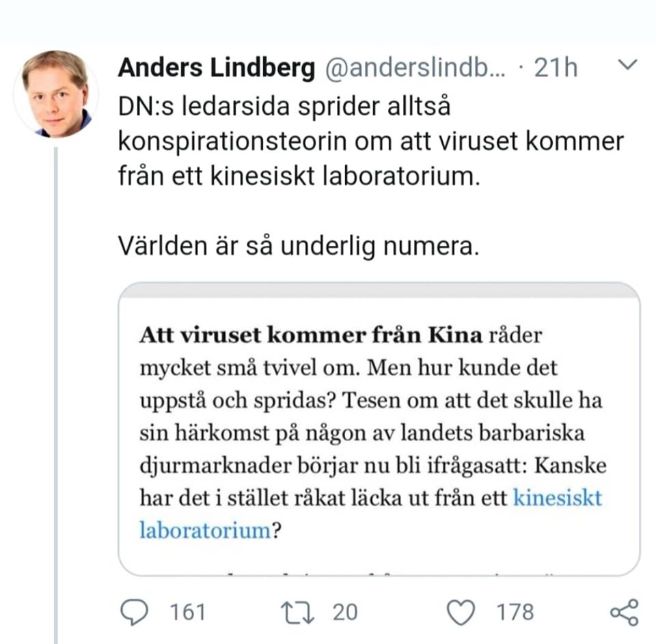
Task: Click the sentence "Världen är så underlig numera."
Action: coord(299,246)
